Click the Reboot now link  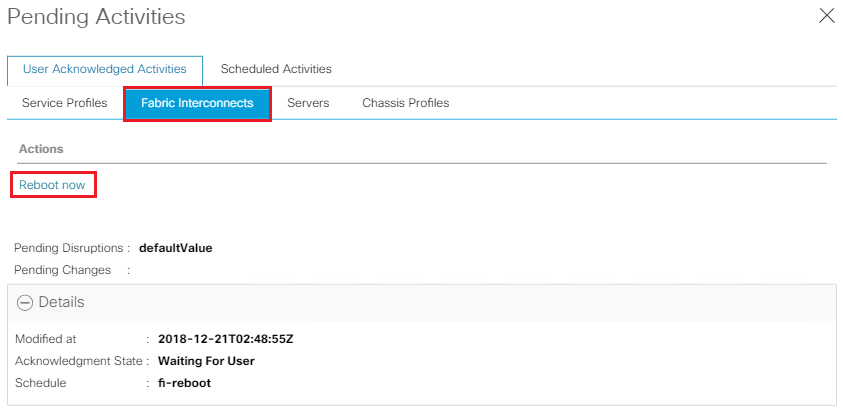click(x=52, y=185)
